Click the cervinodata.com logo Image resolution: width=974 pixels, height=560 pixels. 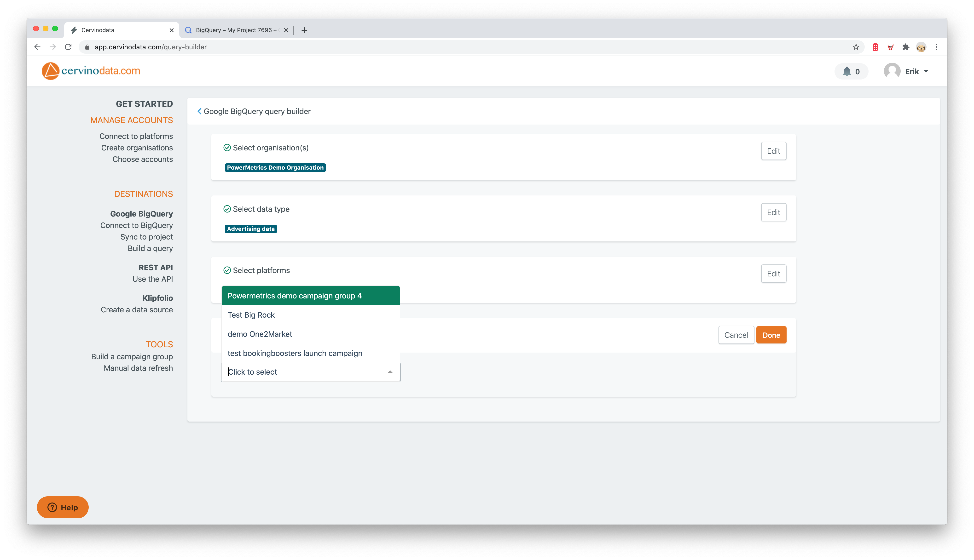click(x=91, y=71)
